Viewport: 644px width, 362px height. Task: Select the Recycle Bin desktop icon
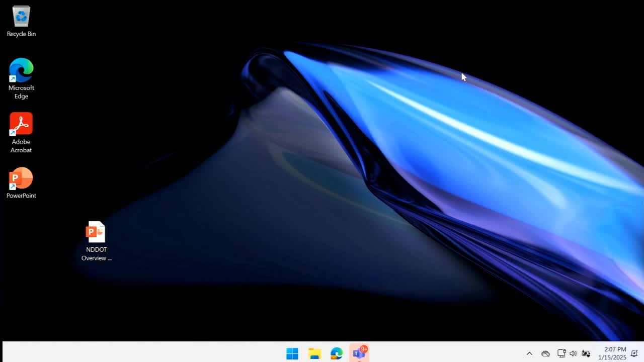[x=21, y=22]
